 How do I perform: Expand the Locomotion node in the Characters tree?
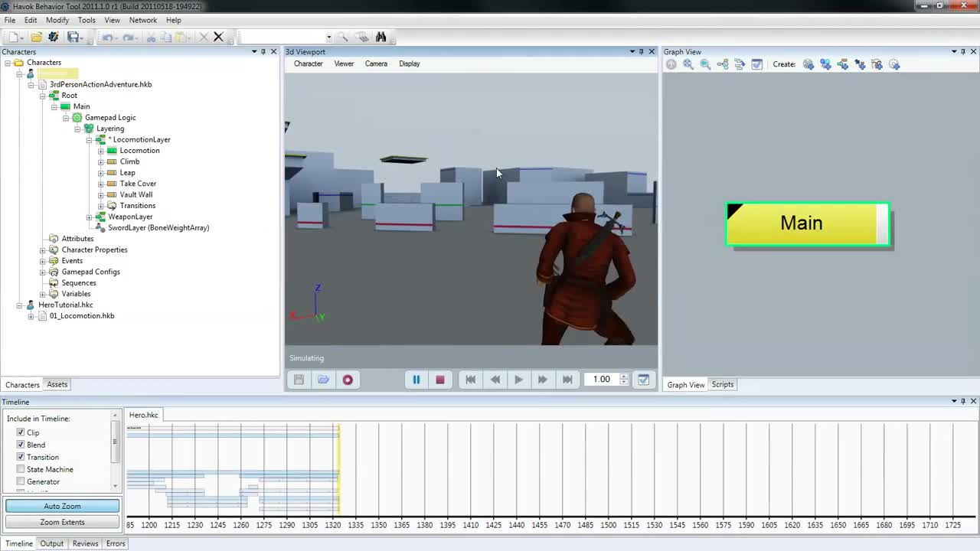coord(100,150)
